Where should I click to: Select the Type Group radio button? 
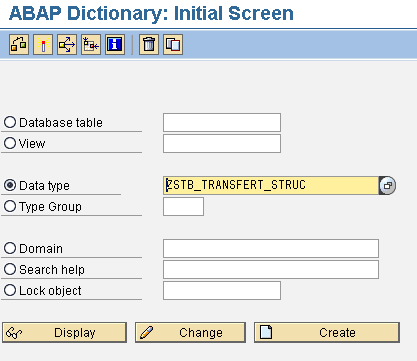(x=10, y=206)
